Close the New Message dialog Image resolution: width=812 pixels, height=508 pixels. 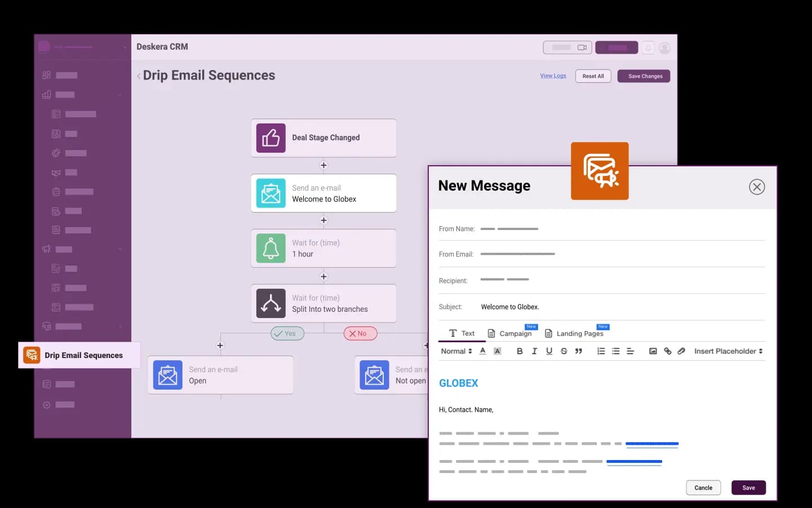pyautogui.click(x=757, y=187)
